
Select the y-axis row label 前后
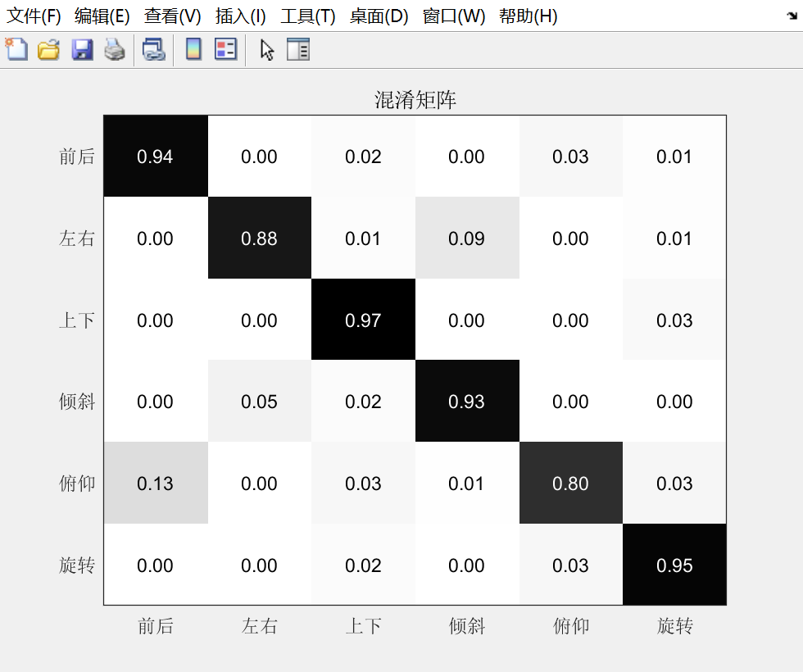point(77,157)
